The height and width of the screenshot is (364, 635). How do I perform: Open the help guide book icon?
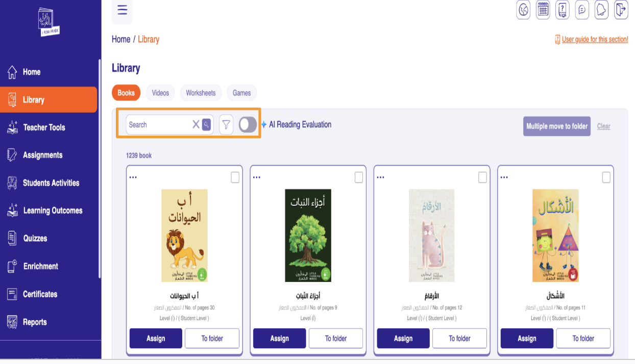point(562,10)
